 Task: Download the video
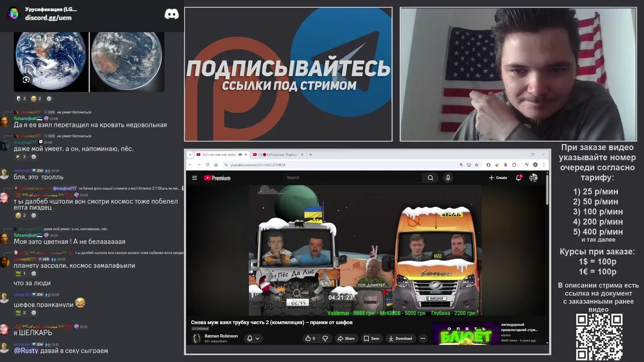tap(400, 338)
